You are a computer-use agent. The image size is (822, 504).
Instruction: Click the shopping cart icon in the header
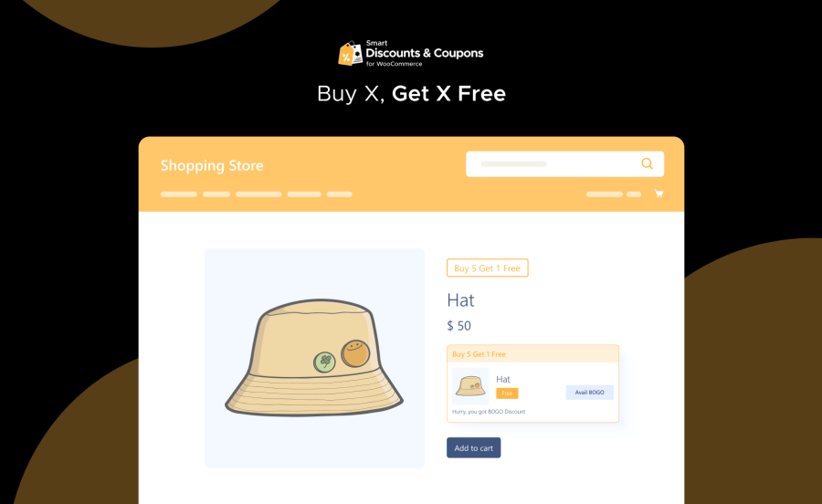click(x=659, y=194)
